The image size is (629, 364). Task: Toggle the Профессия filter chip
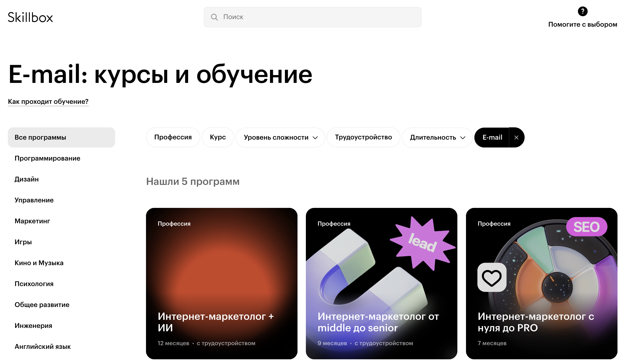click(173, 137)
